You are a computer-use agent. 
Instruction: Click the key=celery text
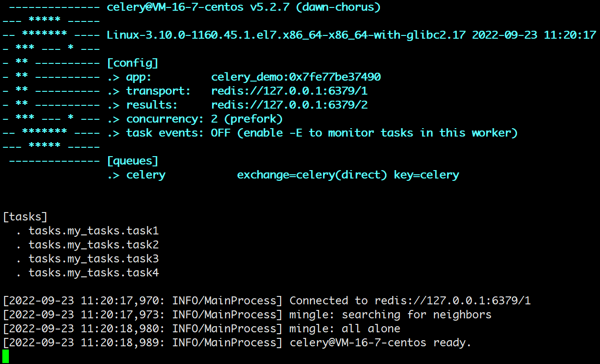tap(427, 175)
